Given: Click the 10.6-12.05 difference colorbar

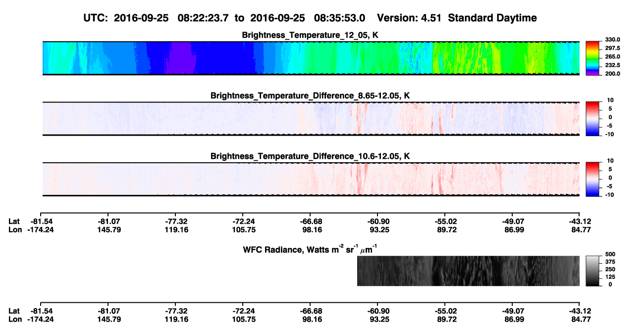Looking at the screenshot, I should 593,180.
